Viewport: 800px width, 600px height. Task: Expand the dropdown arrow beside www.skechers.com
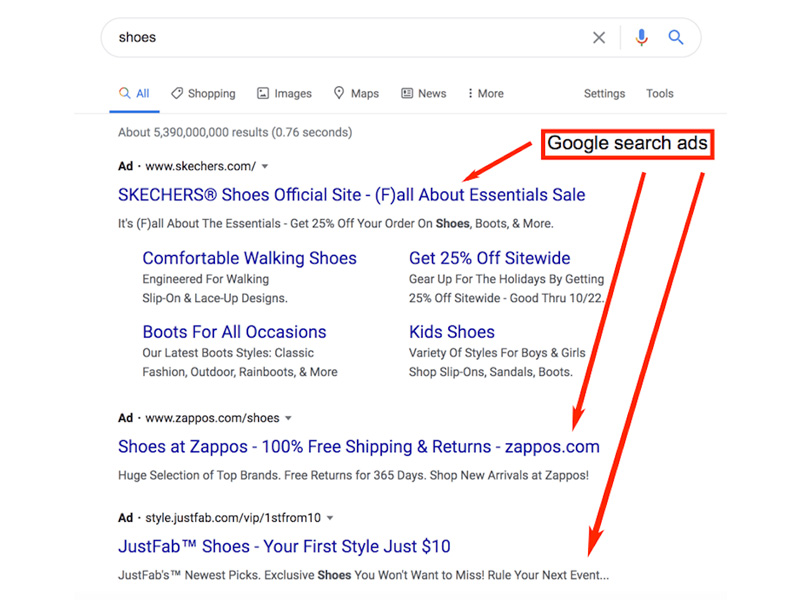coord(265,167)
